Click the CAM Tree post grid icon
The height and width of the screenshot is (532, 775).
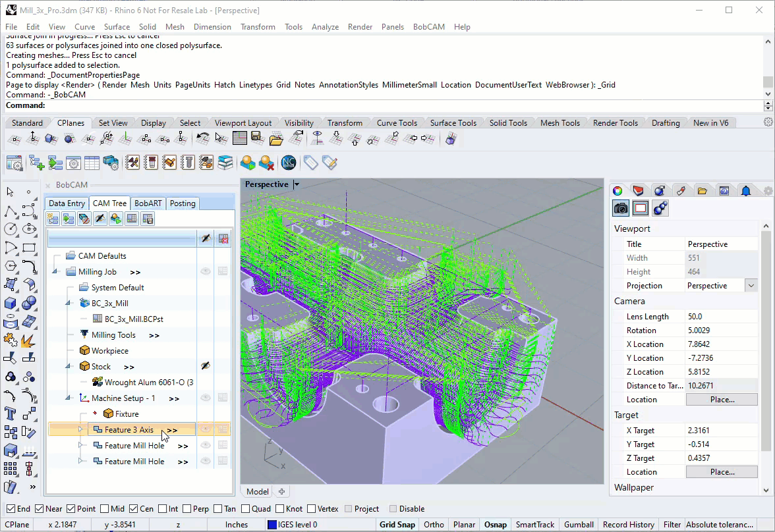[132, 219]
